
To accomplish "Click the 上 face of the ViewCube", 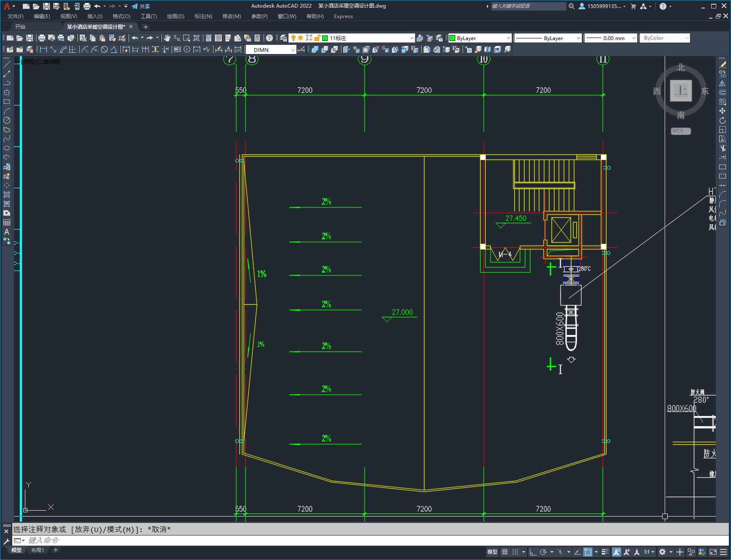I will point(681,91).
